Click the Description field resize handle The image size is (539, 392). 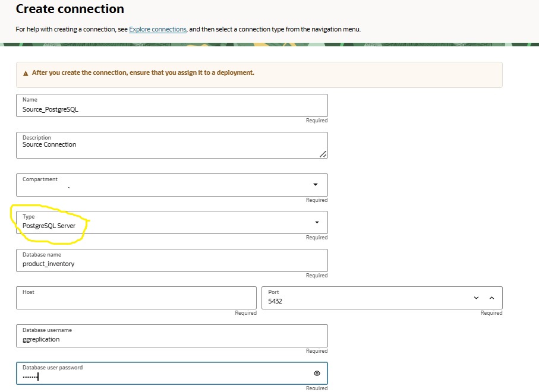tap(323, 154)
